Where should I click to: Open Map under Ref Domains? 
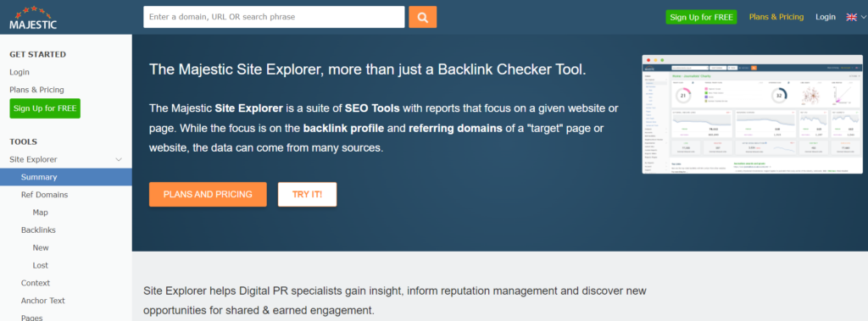tap(41, 213)
